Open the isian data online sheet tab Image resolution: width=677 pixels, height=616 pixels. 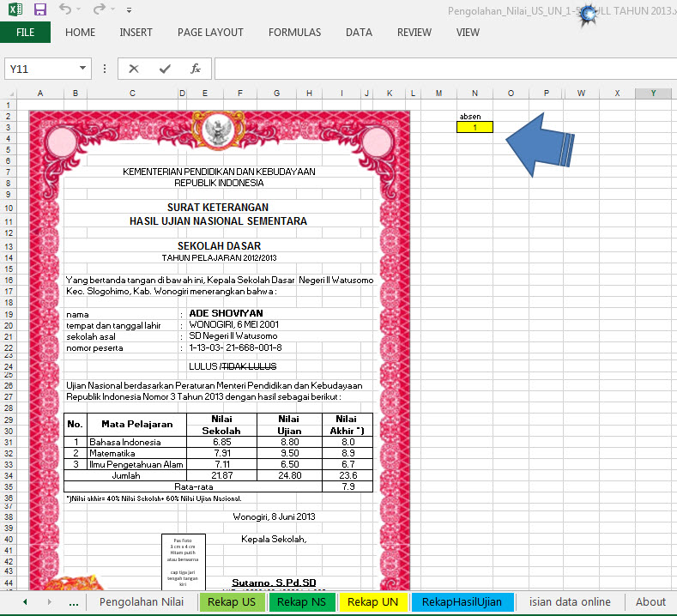[570, 601]
